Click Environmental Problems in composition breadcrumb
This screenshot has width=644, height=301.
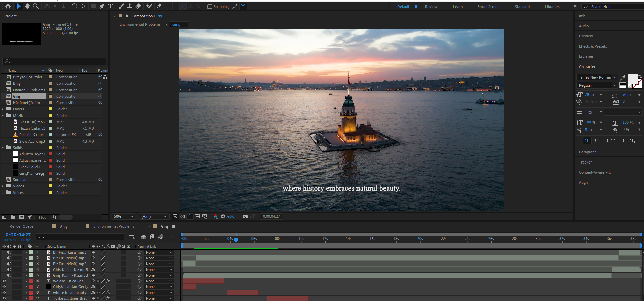coord(140,24)
